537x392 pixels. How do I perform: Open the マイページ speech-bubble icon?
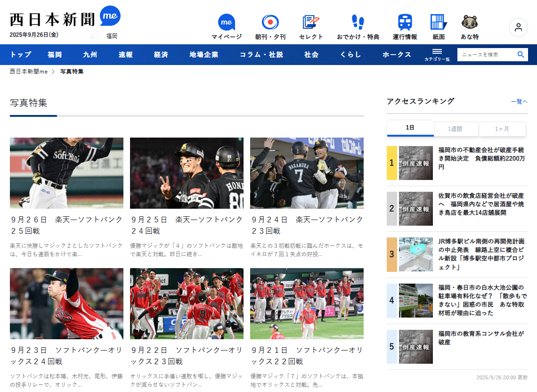click(226, 23)
